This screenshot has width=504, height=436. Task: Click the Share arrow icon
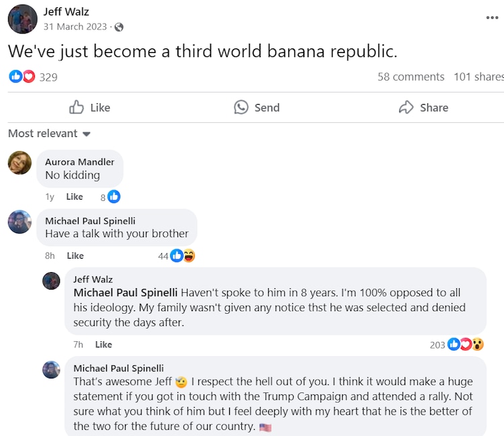click(x=406, y=107)
